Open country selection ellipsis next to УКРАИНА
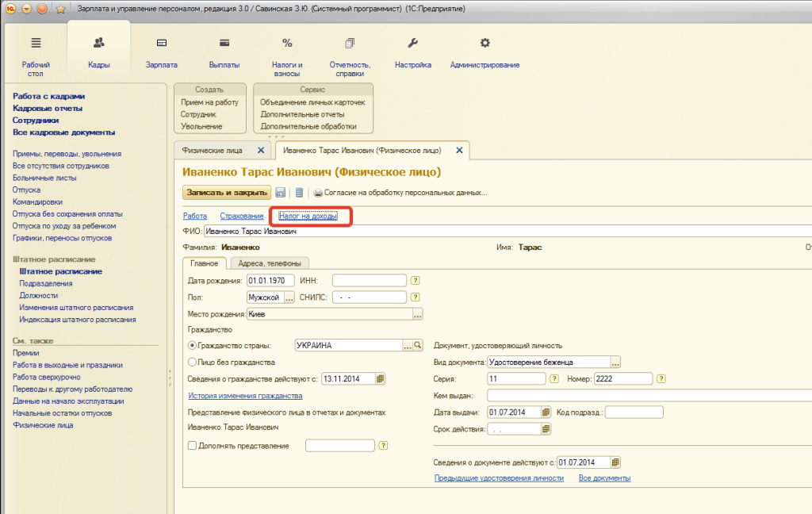The width and height of the screenshot is (812, 514). [408, 345]
